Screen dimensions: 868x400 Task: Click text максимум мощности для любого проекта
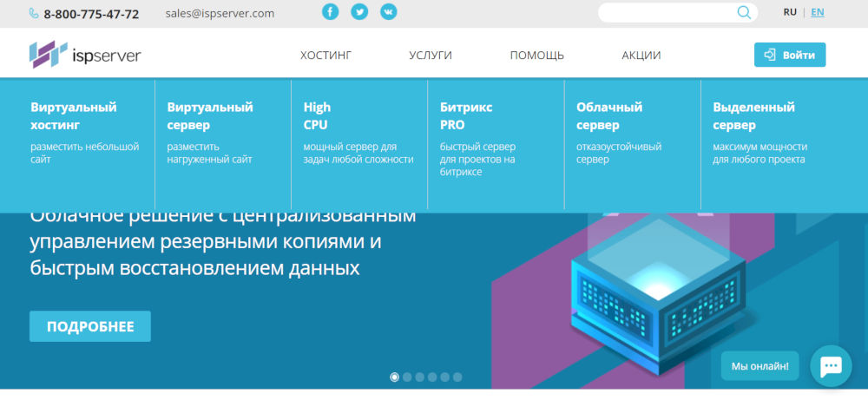point(760,154)
